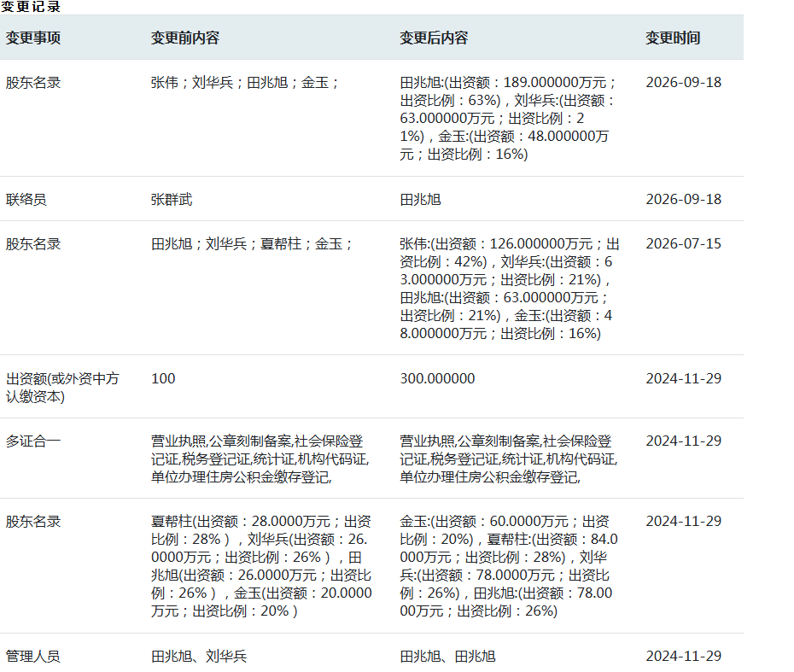Click the name 张群武
The height and width of the screenshot is (672, 794).
coord(172,200)
